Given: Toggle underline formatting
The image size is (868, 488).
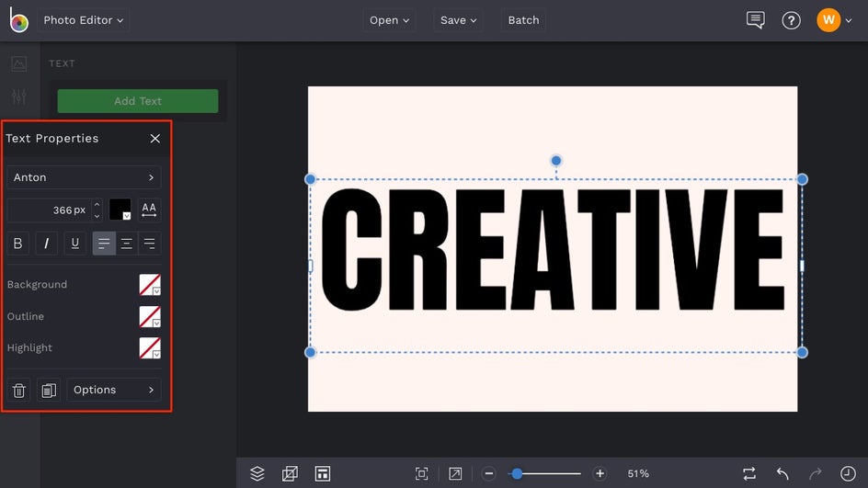Looking at the screenshot, I should 75,243.
